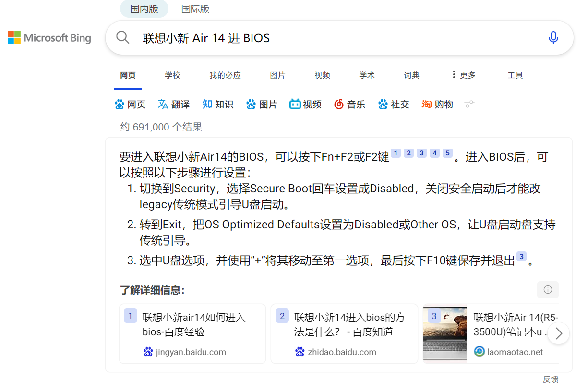Open the 知识 (Knowledge) vertical search

coord(218,104)
